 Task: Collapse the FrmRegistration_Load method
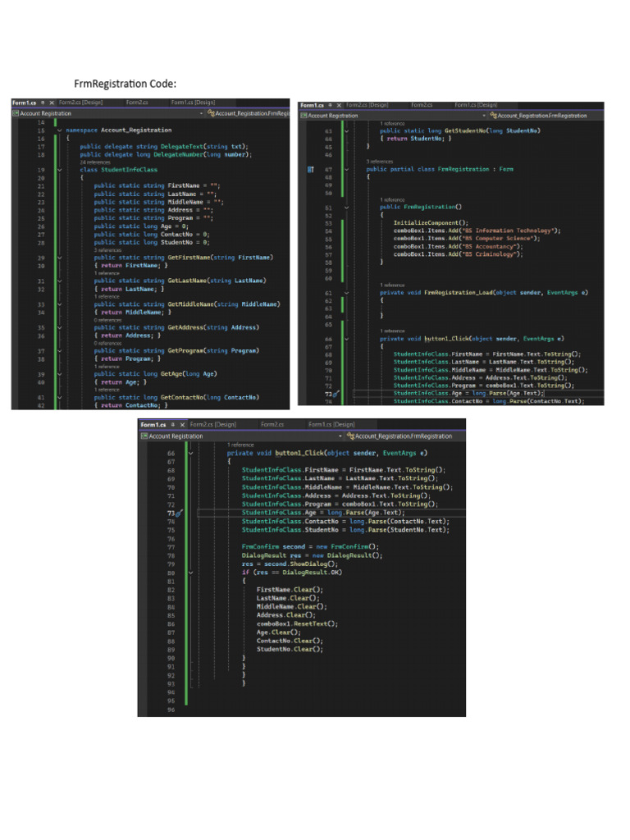click(x=346, y=293)
